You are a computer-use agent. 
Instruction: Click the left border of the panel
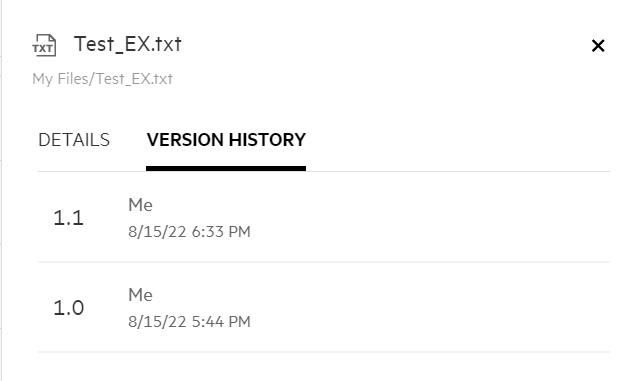(x=1, y=190)
